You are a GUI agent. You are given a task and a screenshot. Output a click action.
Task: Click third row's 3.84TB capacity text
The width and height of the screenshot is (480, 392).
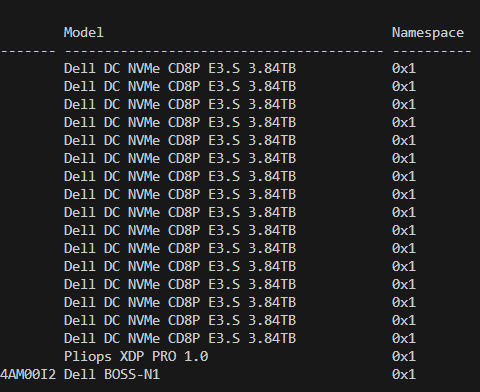pos(272,104)
